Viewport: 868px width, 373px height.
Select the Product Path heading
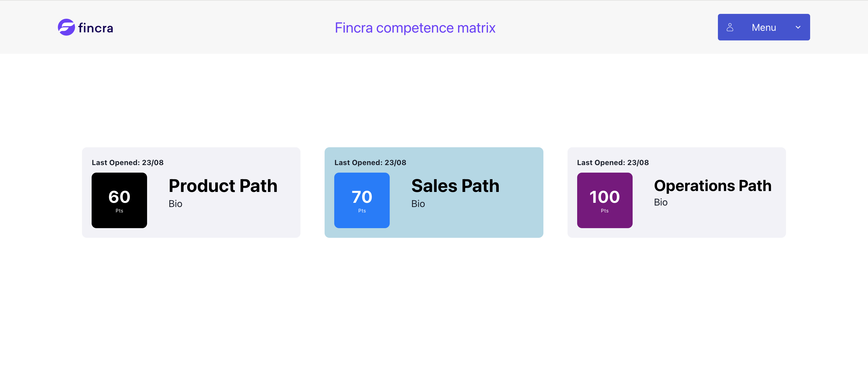tap(223, 186)
